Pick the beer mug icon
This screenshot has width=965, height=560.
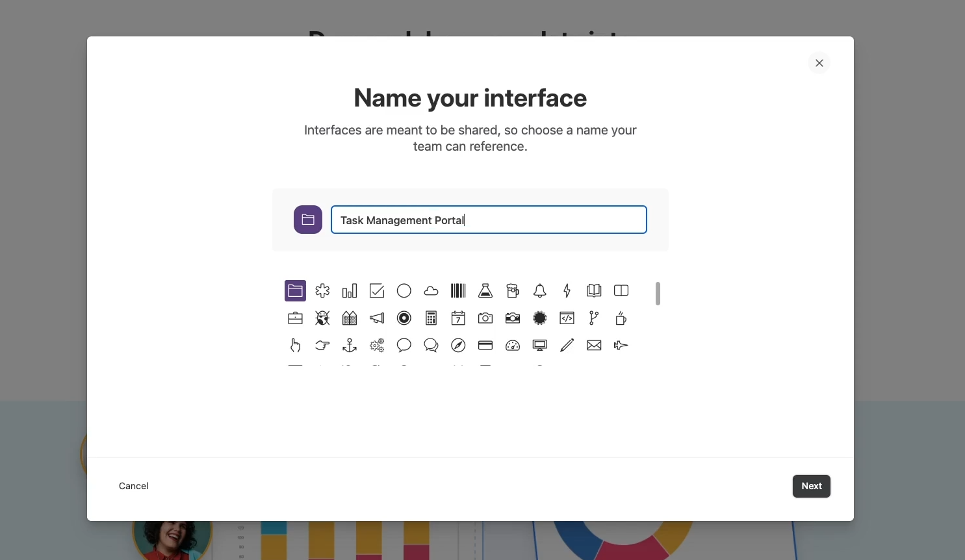pos(513,291)
